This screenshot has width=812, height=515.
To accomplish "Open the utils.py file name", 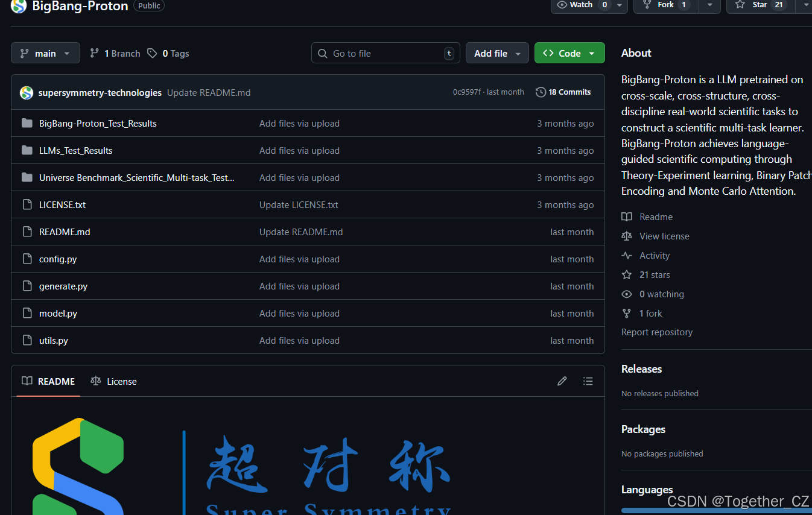I will [54, 340].
